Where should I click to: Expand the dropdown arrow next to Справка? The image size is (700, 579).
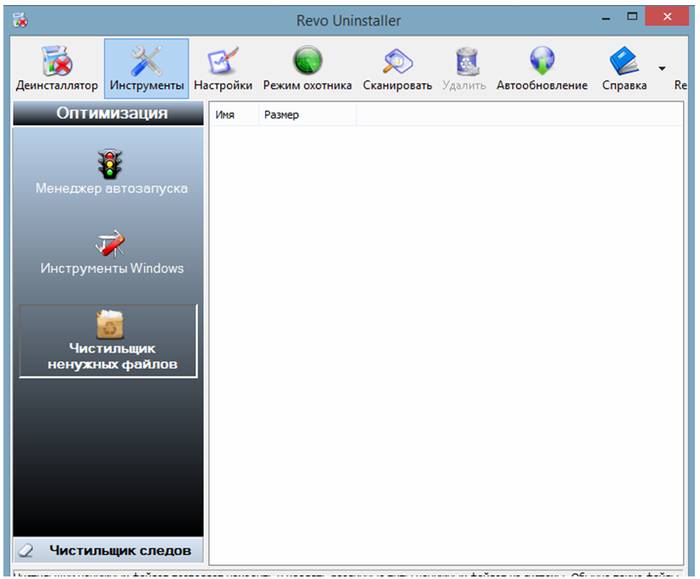click(662, 69)
